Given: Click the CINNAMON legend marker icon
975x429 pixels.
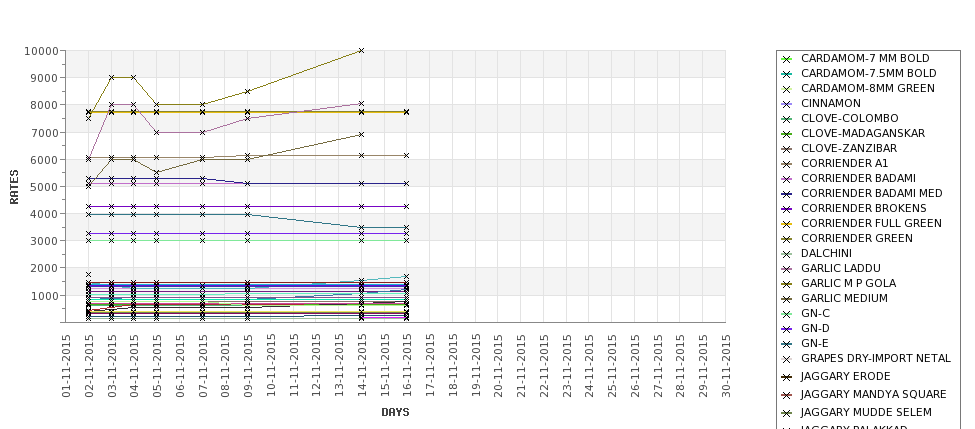Looking at the screenshot, I should pos(786,104).
